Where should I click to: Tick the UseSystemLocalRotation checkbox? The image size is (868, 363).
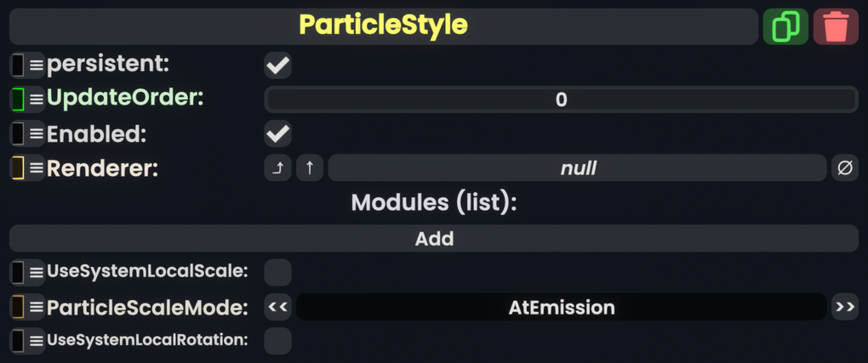tap(277, 341)
